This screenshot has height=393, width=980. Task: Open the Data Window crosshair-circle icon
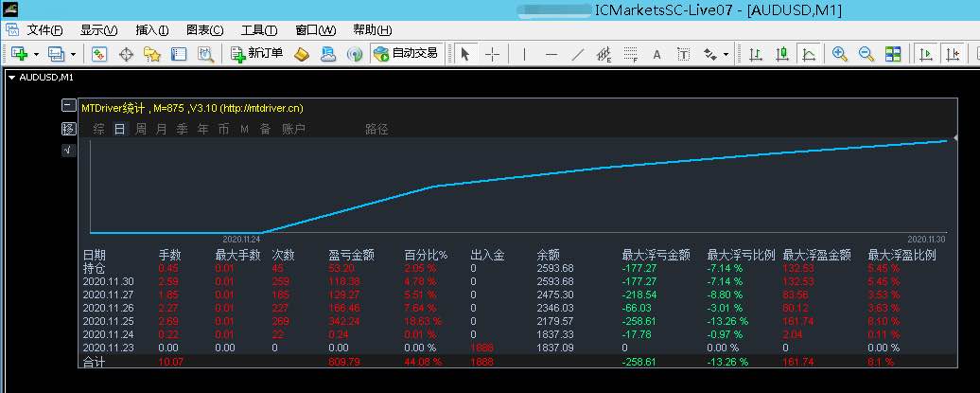(x=126, y=54)
